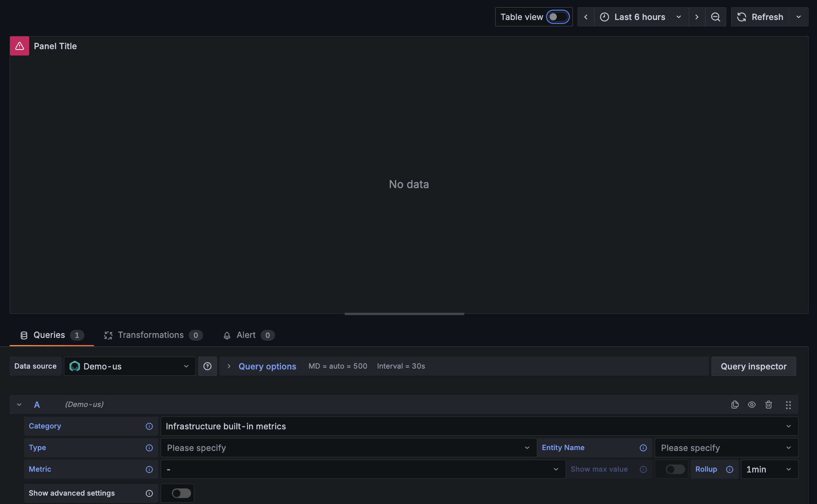Click the (Demo-us) query label
The height and width of the screenshot is (504, 817).
(84, 405)
